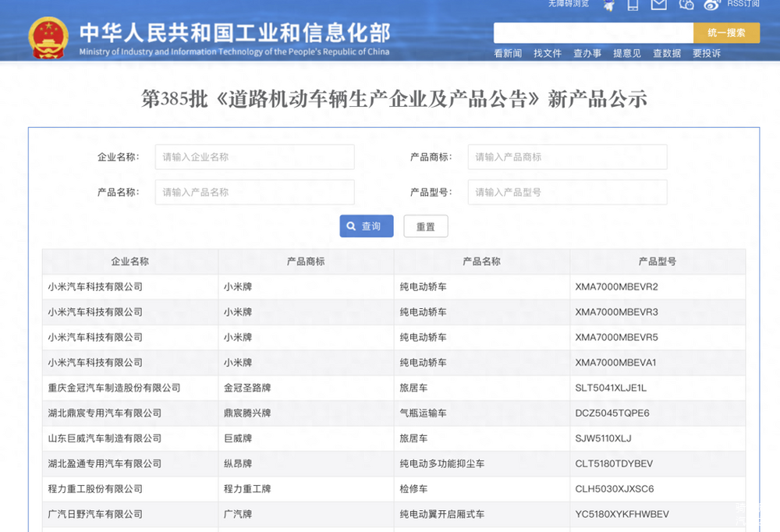This screenshot has width=780, height=532.
Task: Open the WeChat sharing icon
Action: point(686,5)
